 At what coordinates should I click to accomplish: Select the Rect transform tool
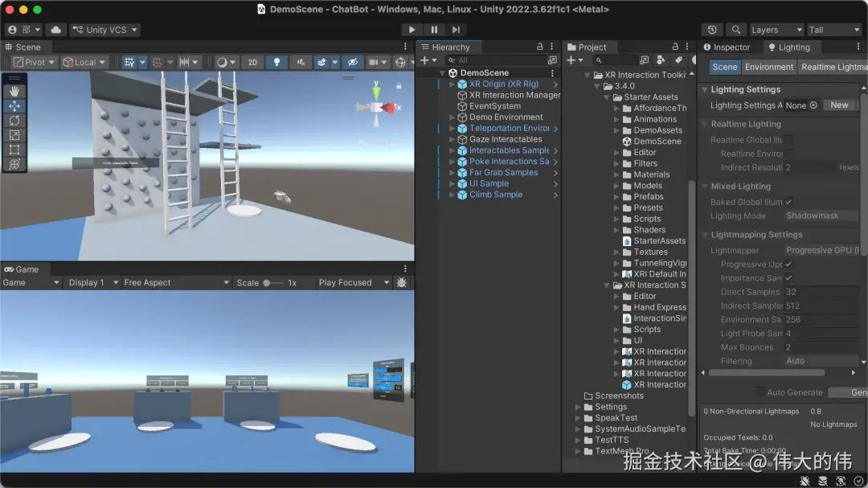[14, 150]
